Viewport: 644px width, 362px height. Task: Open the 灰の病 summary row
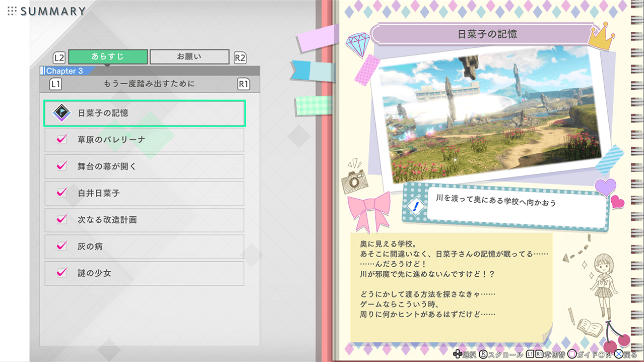point(145,247)
